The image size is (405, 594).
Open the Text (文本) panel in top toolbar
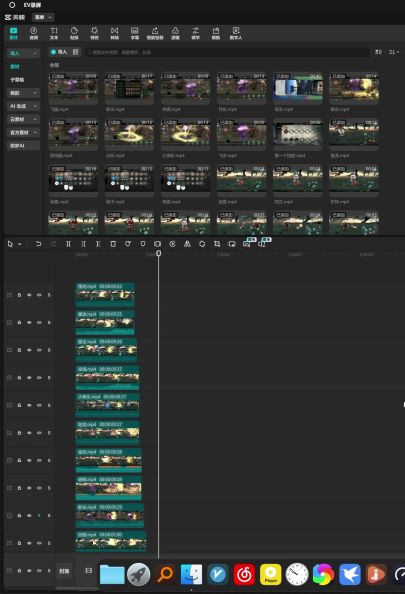tap(54, 33)
